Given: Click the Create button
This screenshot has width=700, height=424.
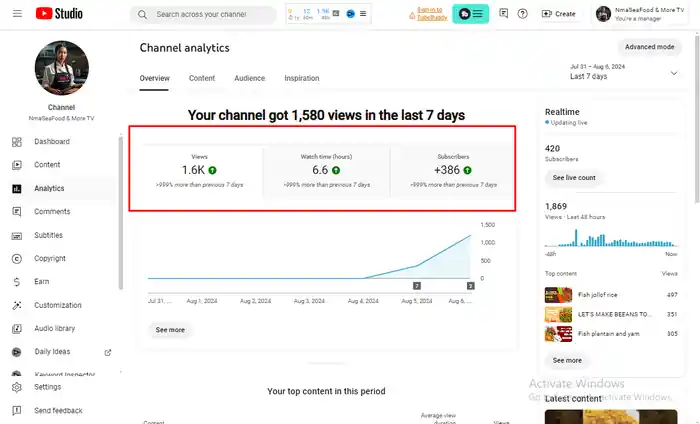Looking at the screenshot, I should (x=558, y=14).
